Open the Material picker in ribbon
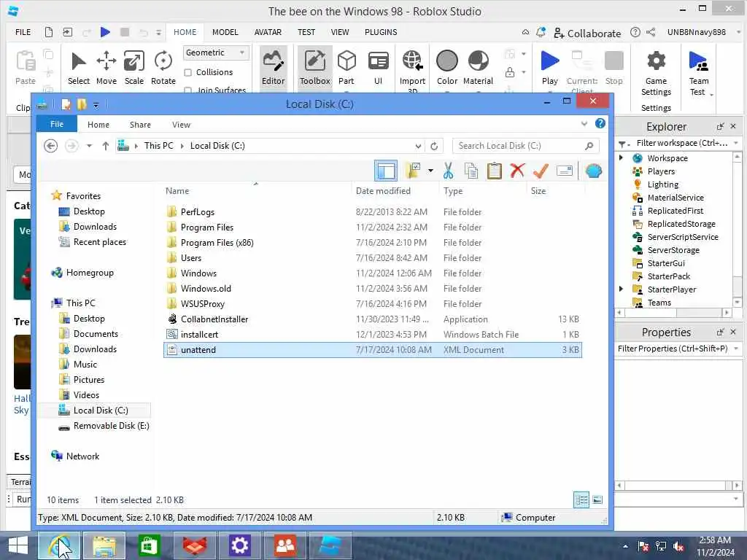Screen dimensions: 747x560 coord(478,68)
